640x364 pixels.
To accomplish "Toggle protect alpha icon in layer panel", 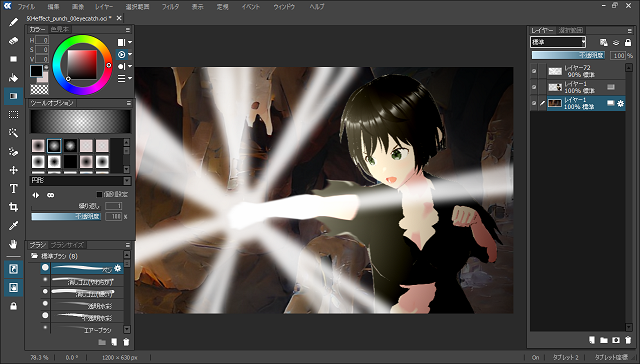I will (x=604, y=42).
